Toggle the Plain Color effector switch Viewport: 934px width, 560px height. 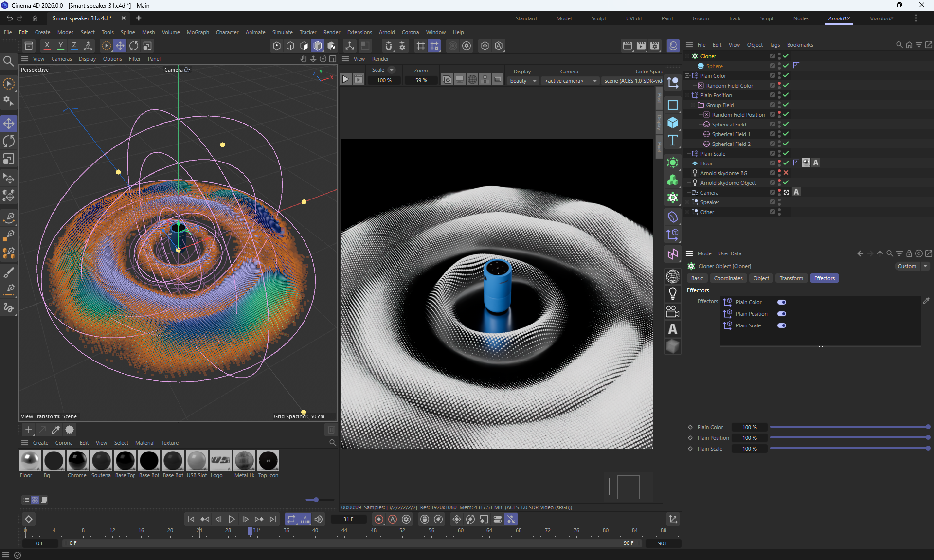click(x=781, y=302)
